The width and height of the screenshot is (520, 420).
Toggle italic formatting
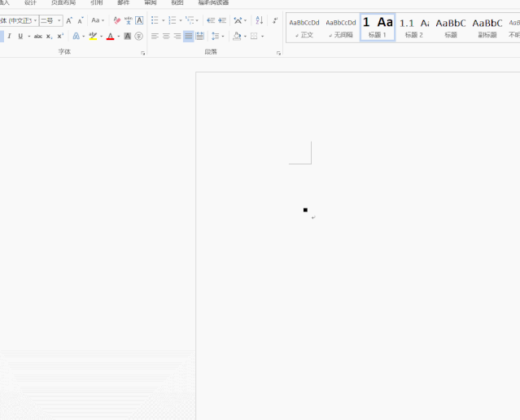pyautogui.click(x=9, y=36)
